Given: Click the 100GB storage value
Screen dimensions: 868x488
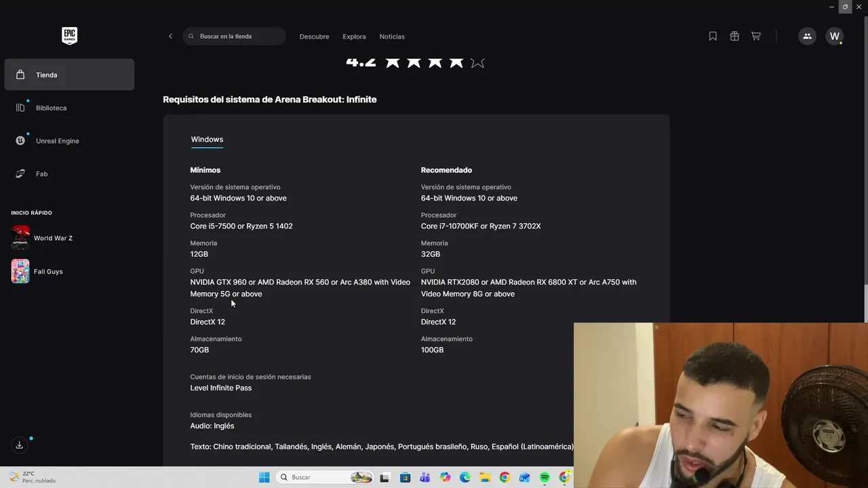Looking at the screenshot, I should coord(432,350).
